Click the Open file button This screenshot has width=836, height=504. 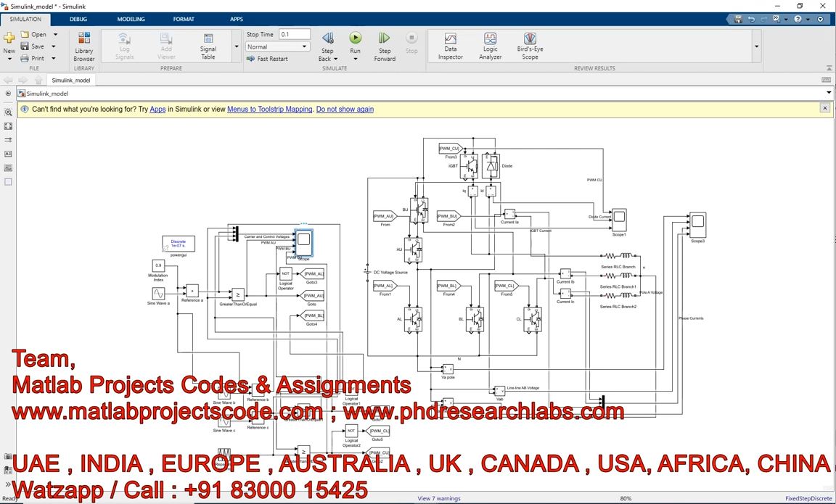(33, 34)
